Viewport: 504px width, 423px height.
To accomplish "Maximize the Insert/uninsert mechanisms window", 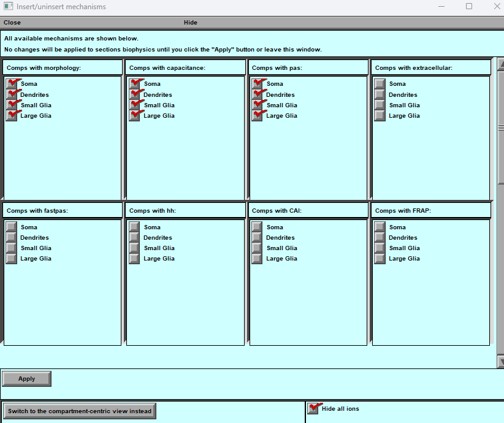I will tap(469, 7).
